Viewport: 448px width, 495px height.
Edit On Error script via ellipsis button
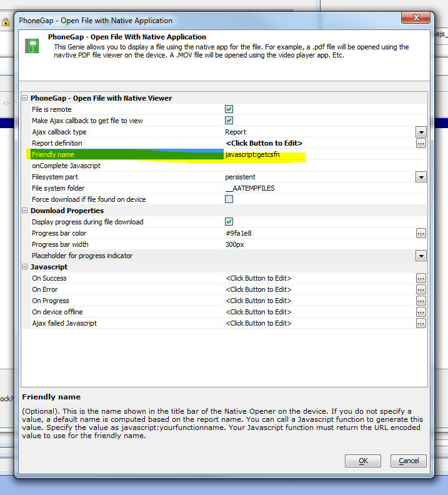(x=421, y=289)
